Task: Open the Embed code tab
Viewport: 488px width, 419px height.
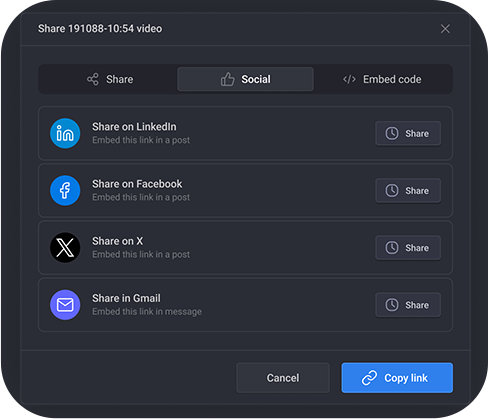Action: 382,79
